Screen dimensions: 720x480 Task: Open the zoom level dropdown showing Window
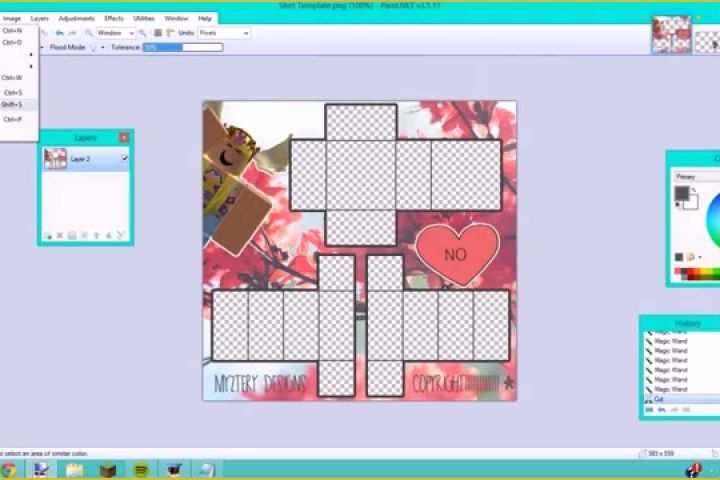point(116,33)
